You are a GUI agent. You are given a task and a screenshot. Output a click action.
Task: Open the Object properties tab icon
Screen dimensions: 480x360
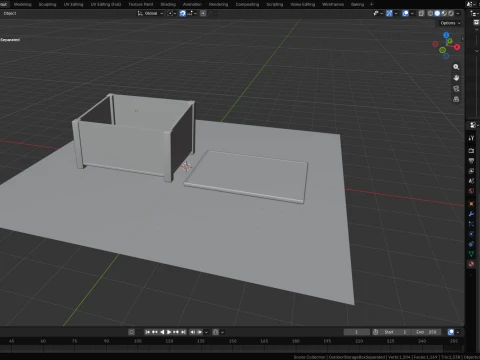pos(471,204)
